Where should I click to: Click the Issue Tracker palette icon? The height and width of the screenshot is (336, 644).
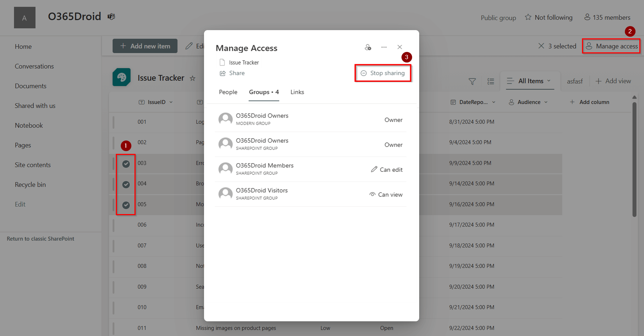(x=122, y=77)
